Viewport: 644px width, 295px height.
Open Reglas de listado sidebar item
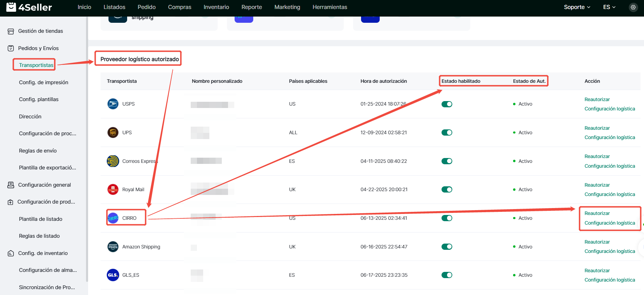pyautogui.click(x=39, y=236)
